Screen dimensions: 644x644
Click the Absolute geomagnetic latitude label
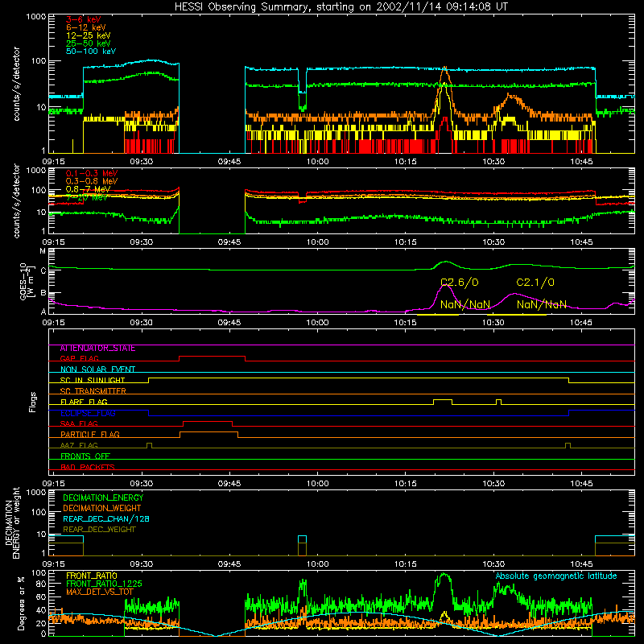pyautogui.click(x=556, y=576)
